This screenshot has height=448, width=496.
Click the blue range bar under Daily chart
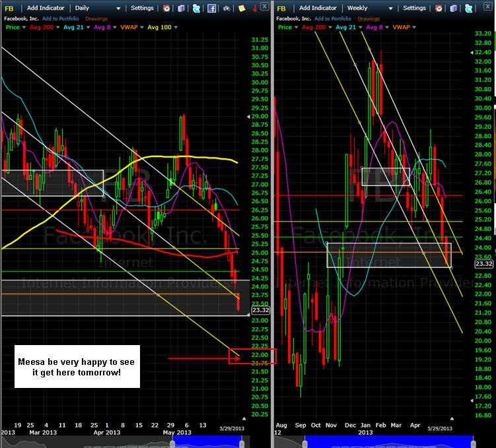coord(207,441)
